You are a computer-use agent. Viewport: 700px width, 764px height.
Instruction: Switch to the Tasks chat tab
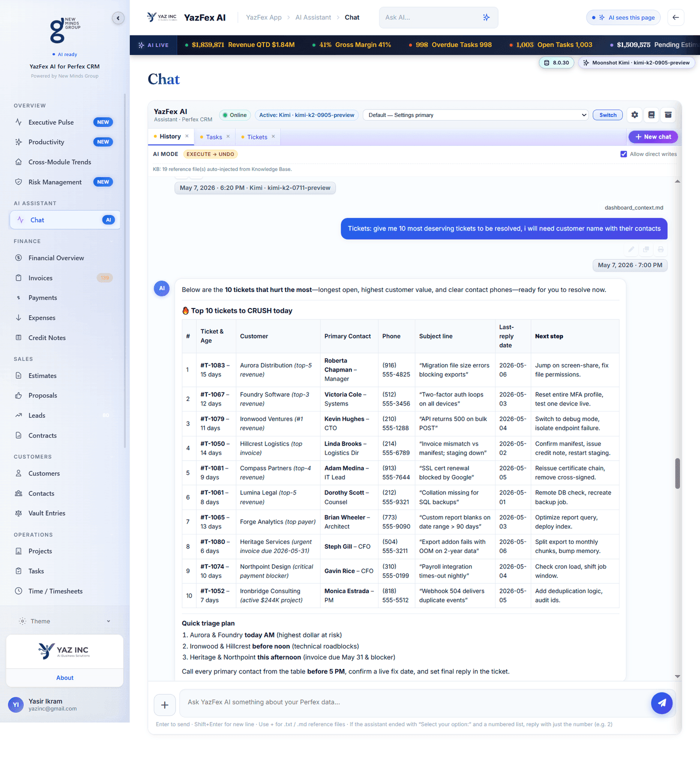coord(214,137)
